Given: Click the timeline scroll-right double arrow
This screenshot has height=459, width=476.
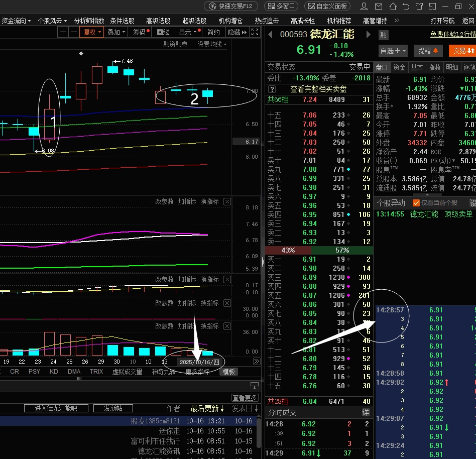Looking at the screenshot, I should click(257, 362).
